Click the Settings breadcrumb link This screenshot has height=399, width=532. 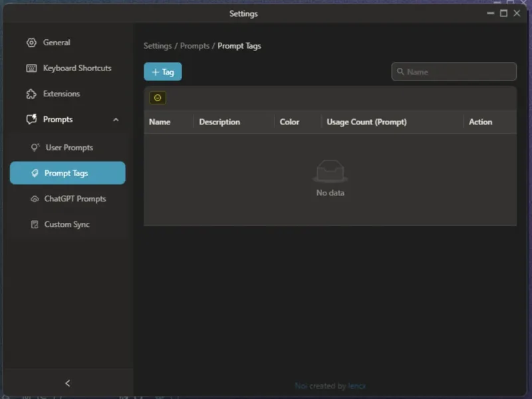pos(158,46)
